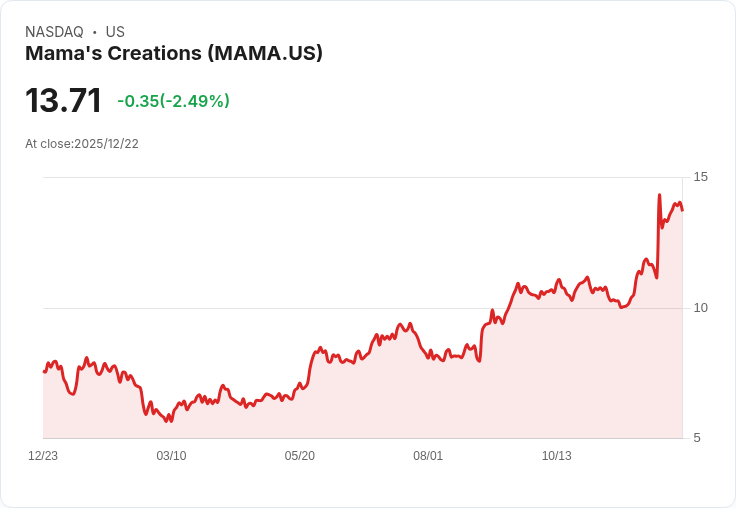
Task: Click the highest spike peak on the chart line
Action: click(x=659, y=195)
